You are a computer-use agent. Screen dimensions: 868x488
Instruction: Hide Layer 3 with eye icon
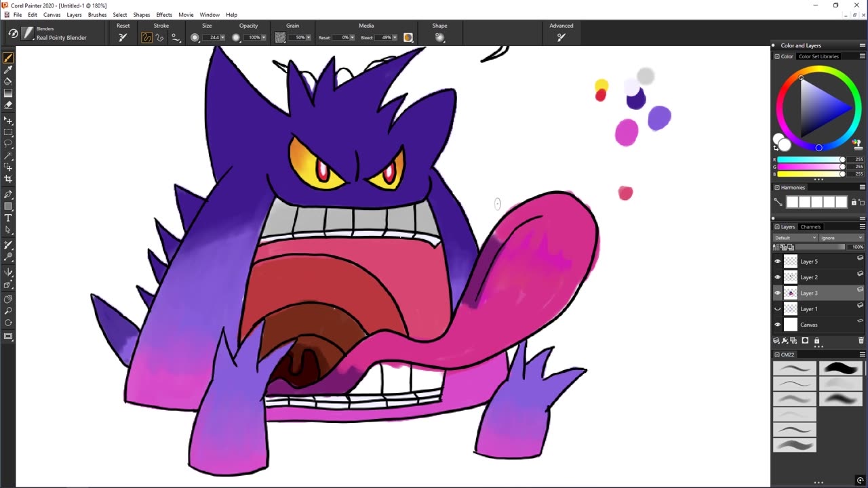pos(778,293)
